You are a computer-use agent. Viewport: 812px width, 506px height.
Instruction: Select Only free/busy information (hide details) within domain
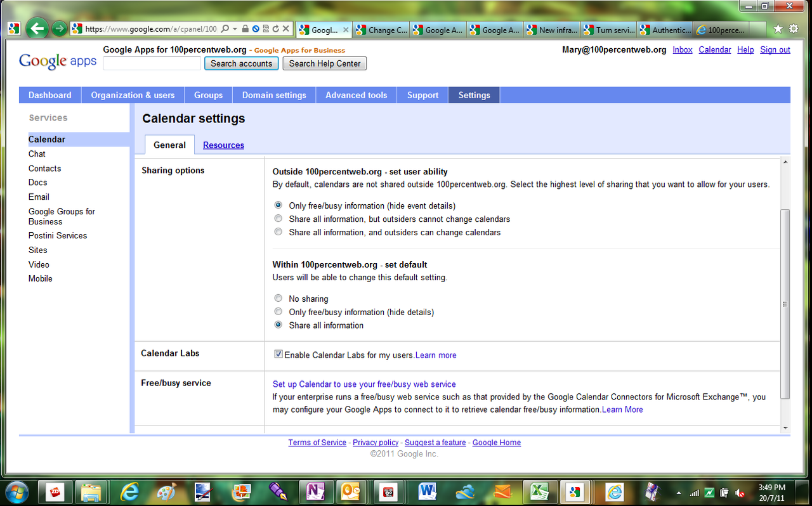[278, 312]
